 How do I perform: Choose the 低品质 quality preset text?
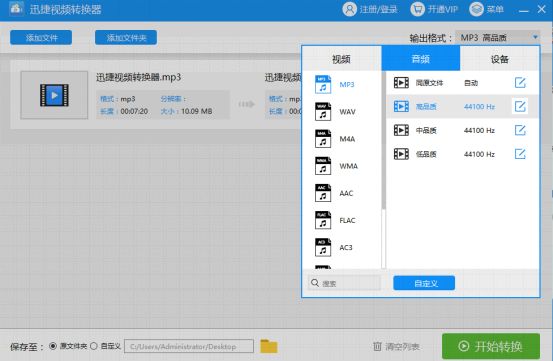click(426, 154)
